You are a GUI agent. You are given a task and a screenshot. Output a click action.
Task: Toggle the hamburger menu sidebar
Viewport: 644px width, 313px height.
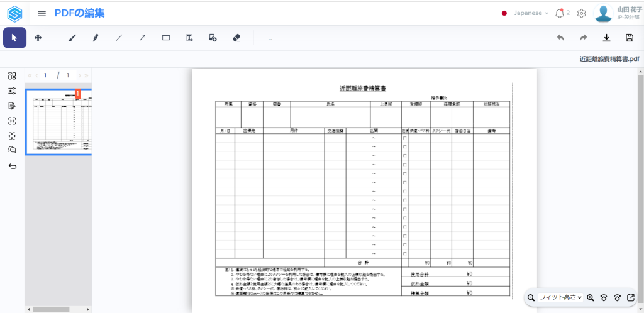[x=42, y=13]
